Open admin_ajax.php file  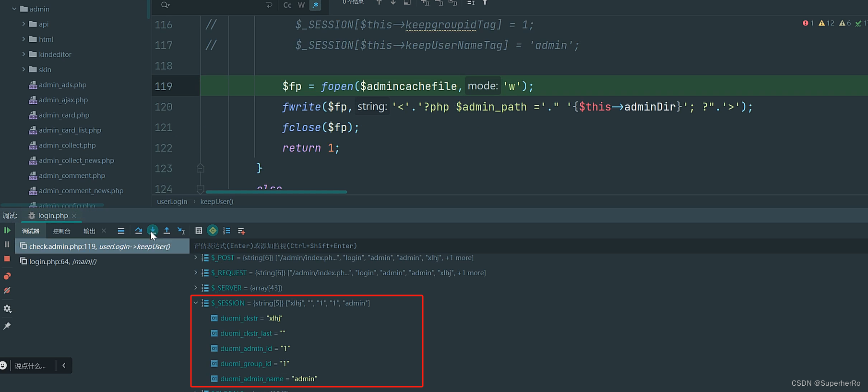click(x=63, y=100)
